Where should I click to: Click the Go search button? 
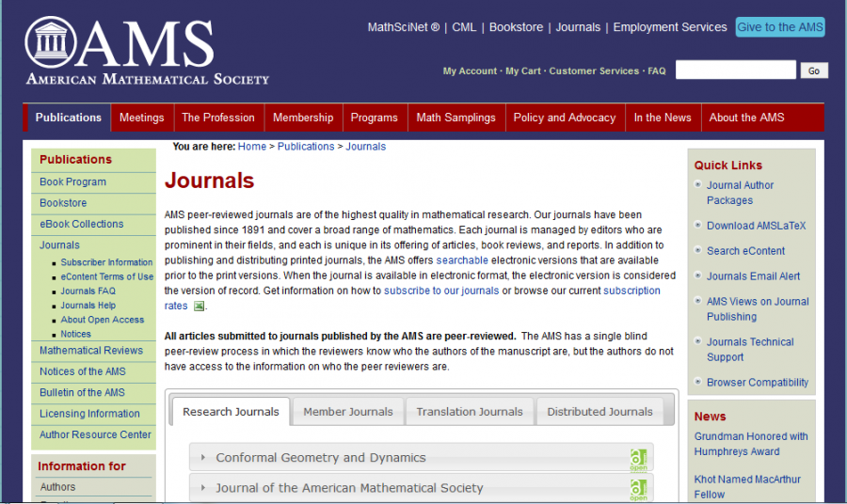pyautogui.click(x=814, y=71)
